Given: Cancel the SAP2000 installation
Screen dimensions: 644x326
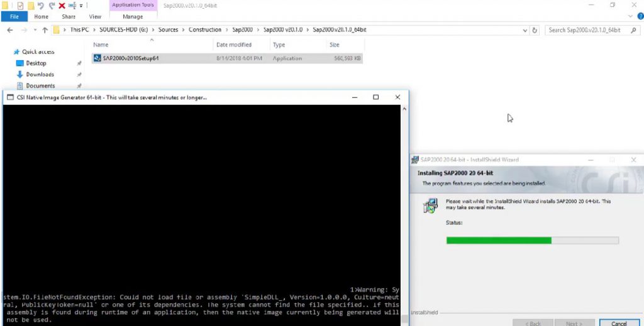Looking at the screenshot, I should click(618, 323).
